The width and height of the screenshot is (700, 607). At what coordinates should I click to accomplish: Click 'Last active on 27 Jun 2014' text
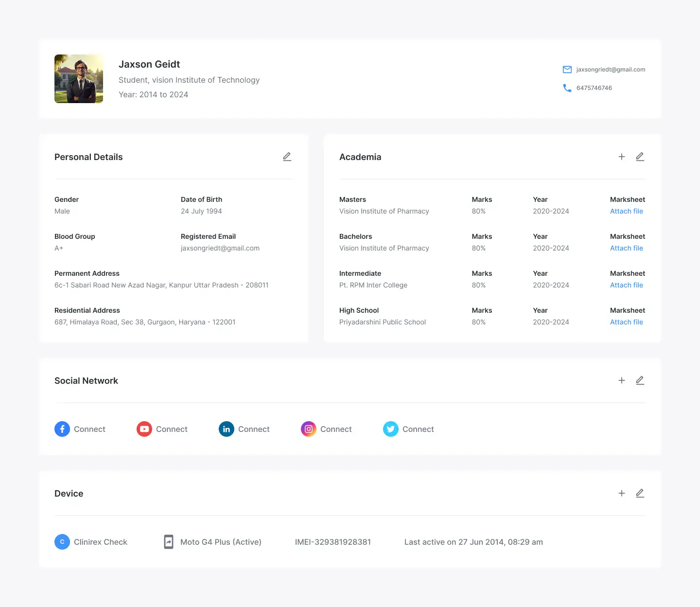(x=473, y=542)
